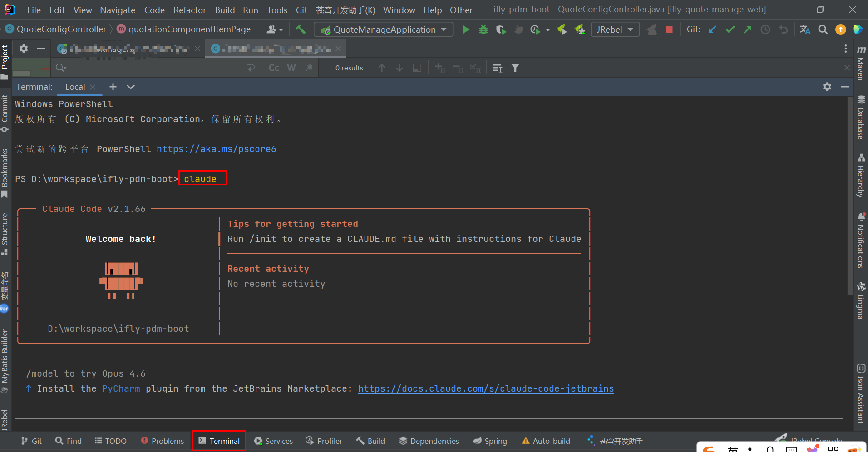Open Search Everywhere magnifier icon
Viewport: 868px width, 452px height.
823,29
